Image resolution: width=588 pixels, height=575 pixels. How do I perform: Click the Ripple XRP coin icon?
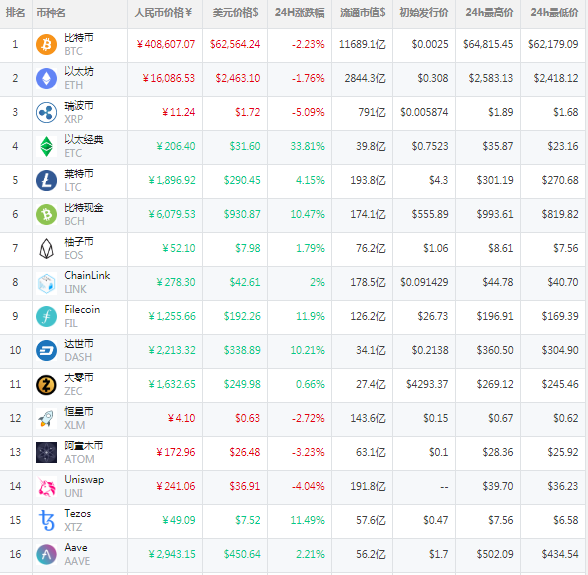point(46,113)
